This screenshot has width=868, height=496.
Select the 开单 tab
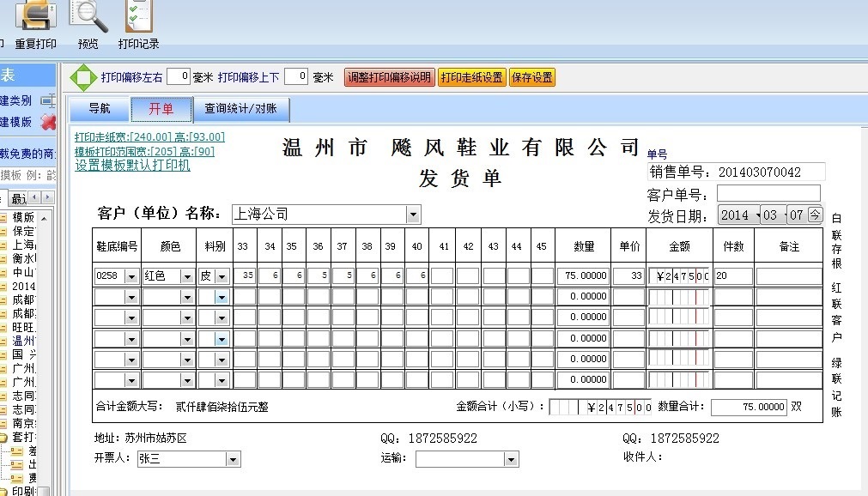(x=161, y=108)
